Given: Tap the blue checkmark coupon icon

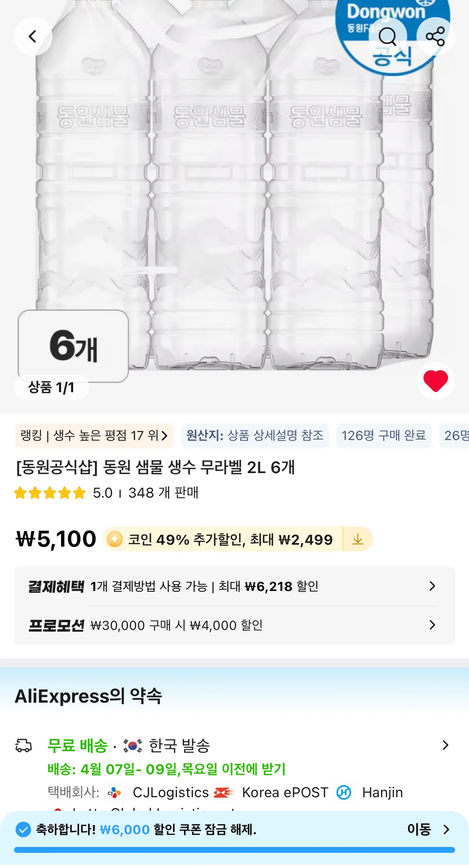Looking at the screenshot, I should click(x=23, y=829).
